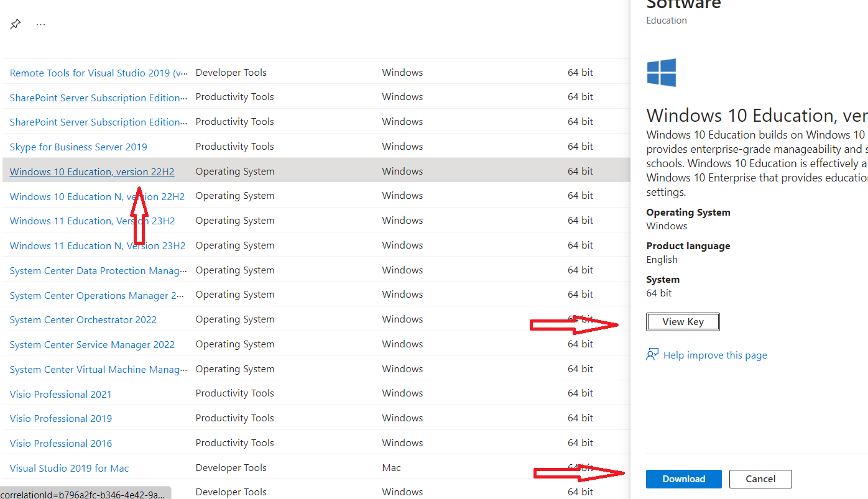Select the Skype for Business Server 2019 link
Image resolution: width=868 pixels, height=499 pixels.
(x=78, y=147)
